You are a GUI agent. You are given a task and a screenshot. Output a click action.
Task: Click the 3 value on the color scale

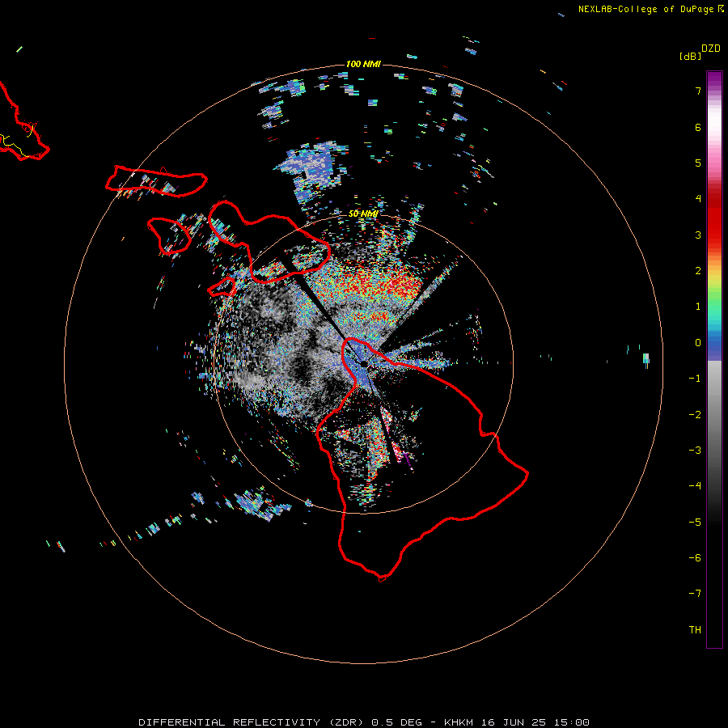coord(698,235)
